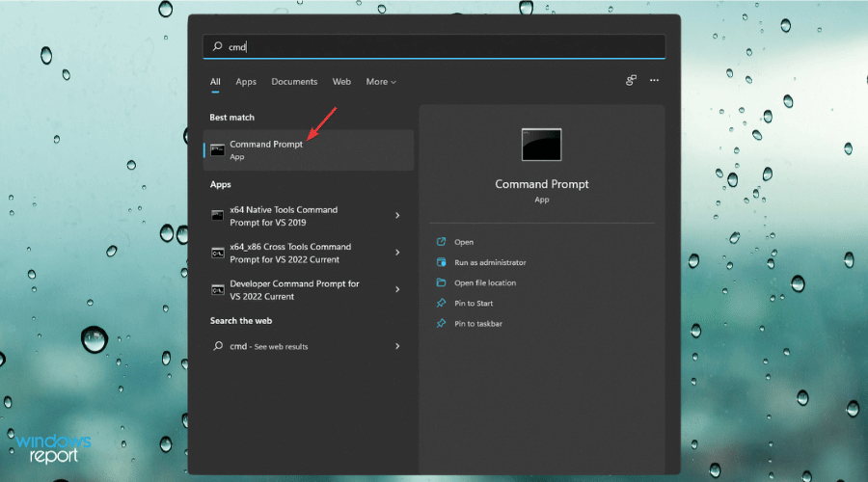
Task: Click the large Command Prompt preview icon
Action: [x=541, y=145]
